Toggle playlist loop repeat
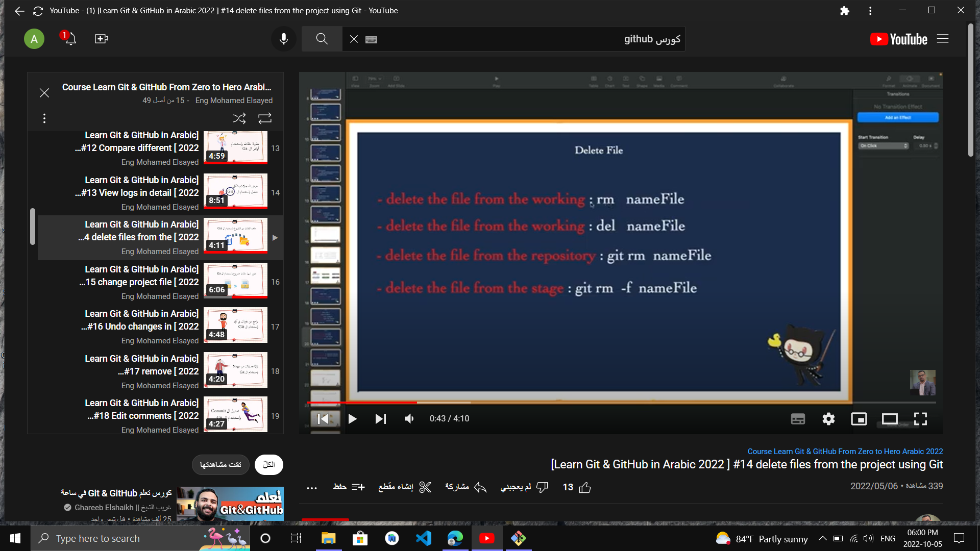The image size is (980, 551). 265,118
